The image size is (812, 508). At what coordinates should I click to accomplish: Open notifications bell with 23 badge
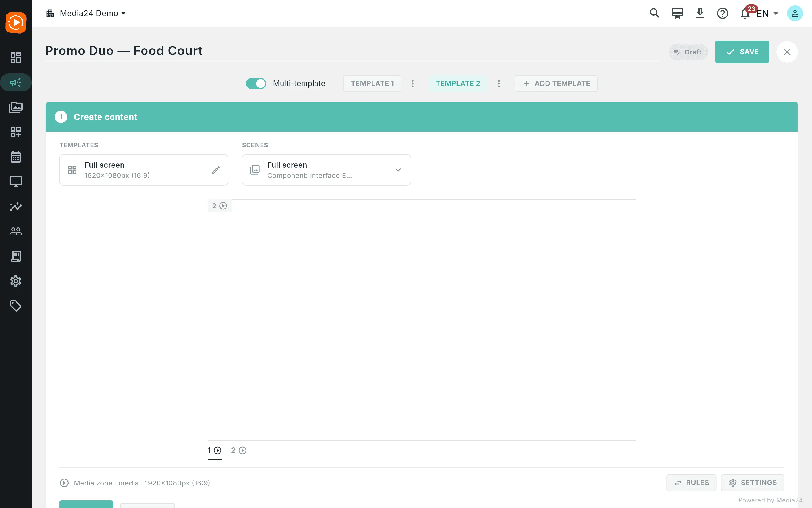(x=745, y=14)
